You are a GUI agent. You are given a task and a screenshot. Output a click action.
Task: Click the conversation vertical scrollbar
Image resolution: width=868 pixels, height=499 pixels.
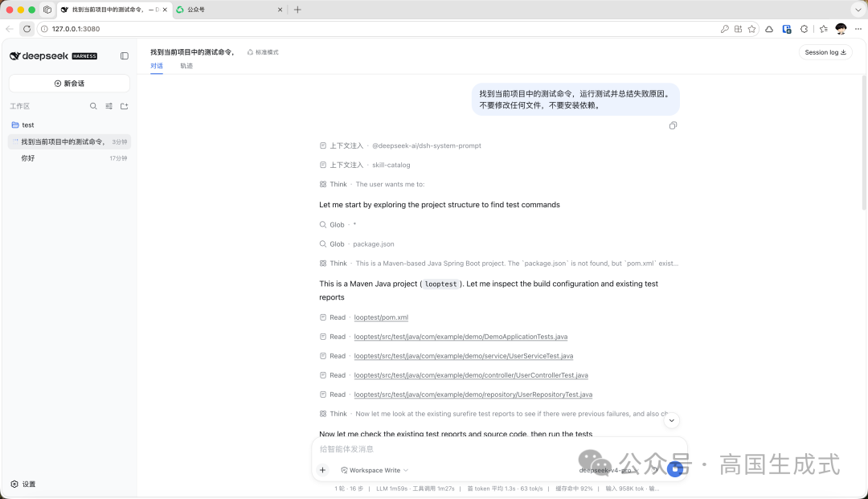tap(864, 143)
